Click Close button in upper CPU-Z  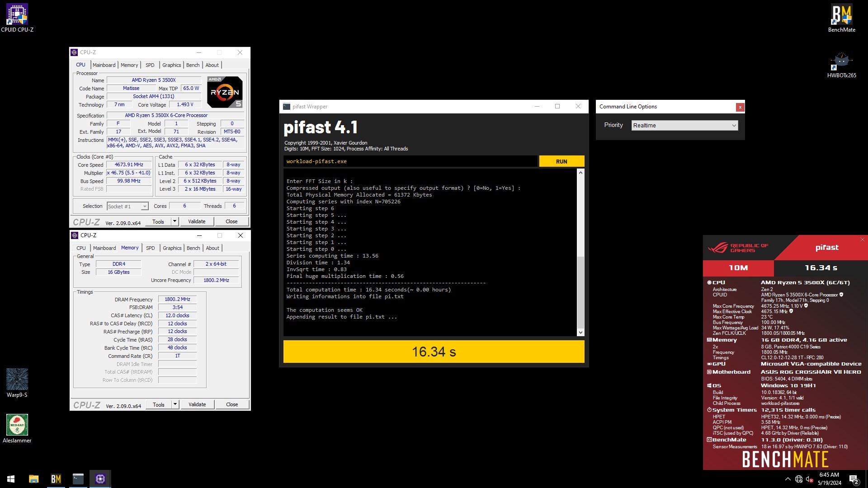pyautogui.click(x=231, y=221)
